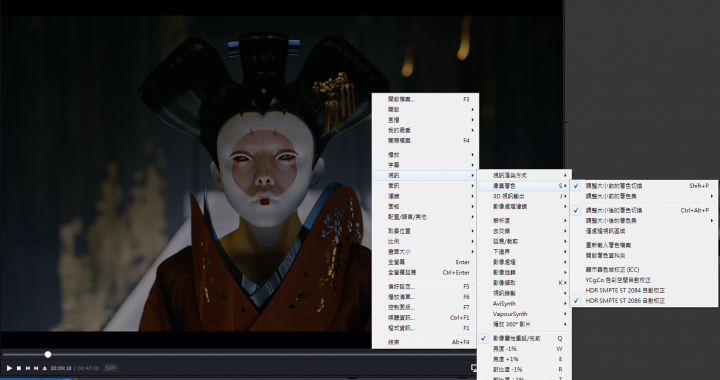Screen dimensions: 720x380
Task: Expand AviSynth submenu
Action: coord(523,303)
